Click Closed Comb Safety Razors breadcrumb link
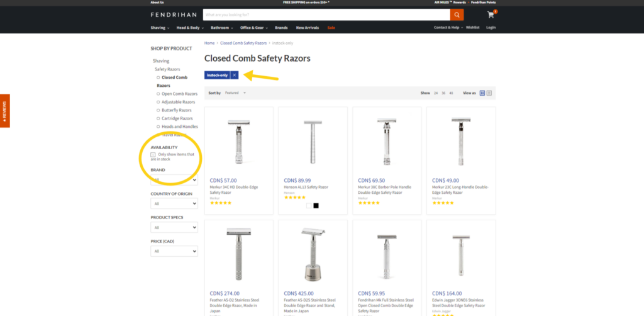This screenshot has width=644, height=316. click(x=243, y=43)
